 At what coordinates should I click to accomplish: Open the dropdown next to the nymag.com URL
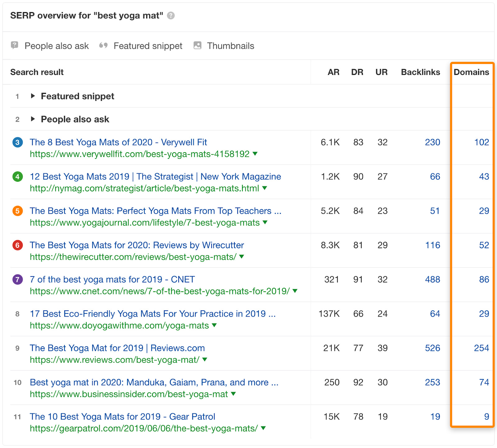(x=265, y=188)
